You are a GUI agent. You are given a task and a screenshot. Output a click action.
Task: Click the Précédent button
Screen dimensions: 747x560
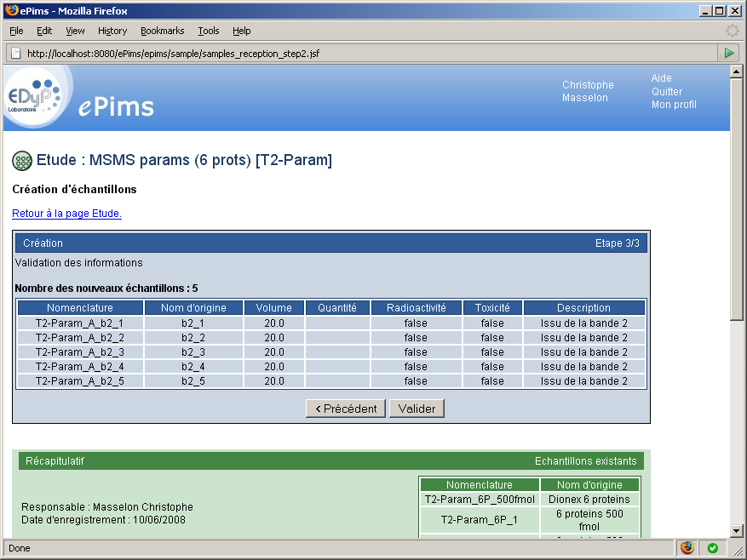[345, 408]
